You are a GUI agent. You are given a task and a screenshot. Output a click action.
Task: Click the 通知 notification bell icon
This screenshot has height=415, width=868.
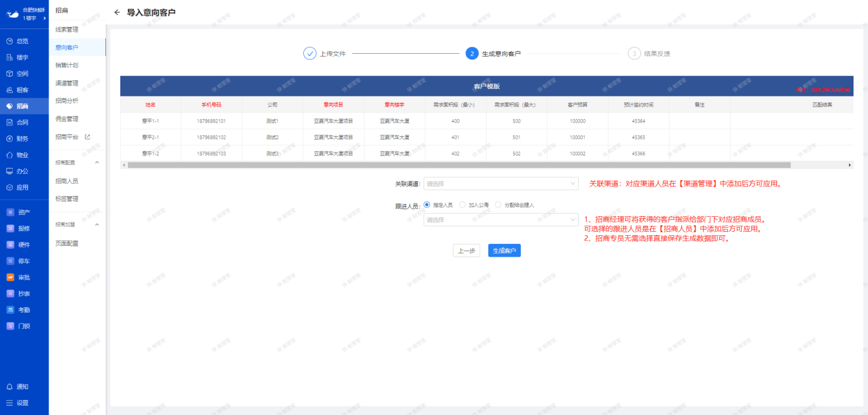point(9,387)
